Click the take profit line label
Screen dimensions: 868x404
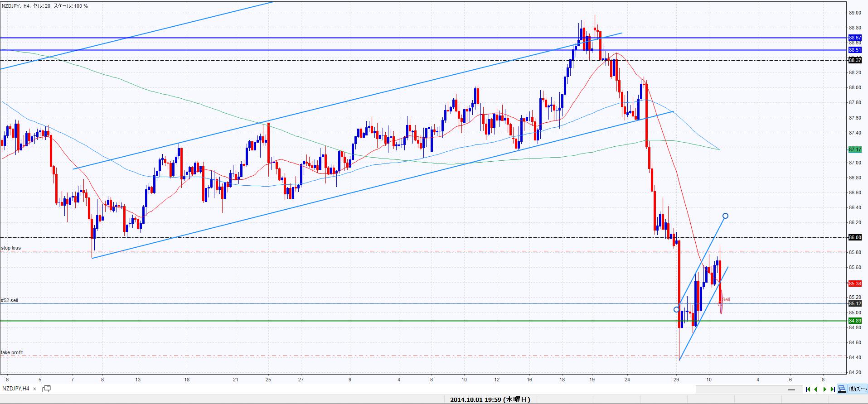[x=12, y=352]
